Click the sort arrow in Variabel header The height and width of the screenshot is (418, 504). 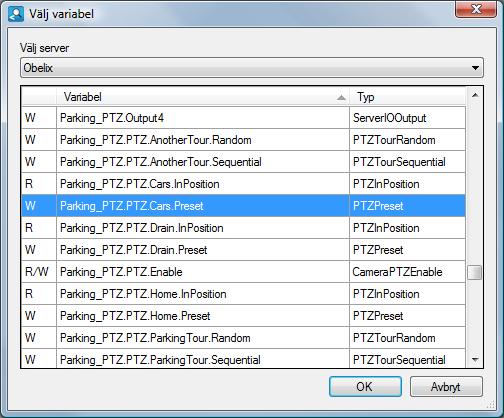341,98
